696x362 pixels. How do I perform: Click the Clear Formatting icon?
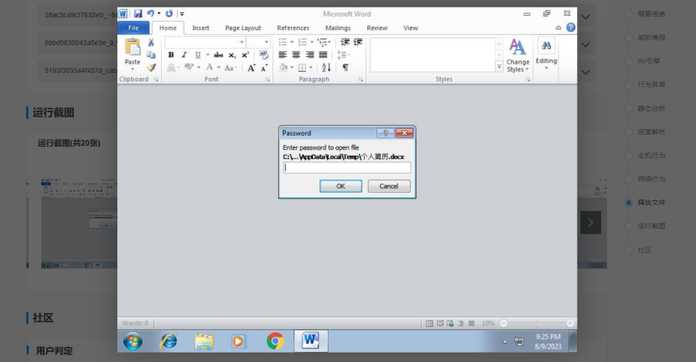click(264, 55)
